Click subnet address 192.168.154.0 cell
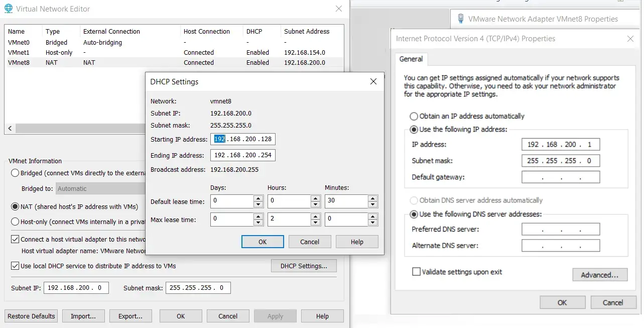 click(x=305, y=53)
